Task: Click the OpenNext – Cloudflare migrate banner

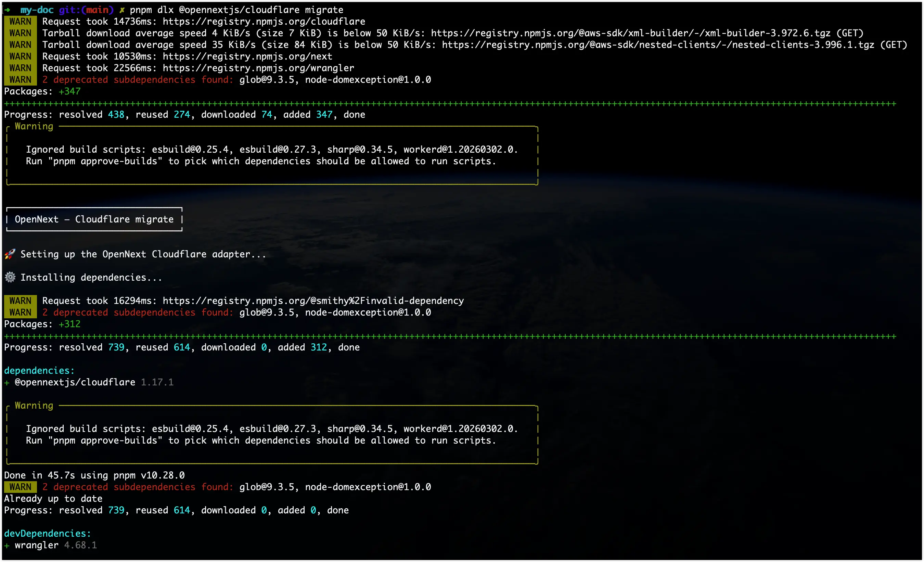Action: 94,219
